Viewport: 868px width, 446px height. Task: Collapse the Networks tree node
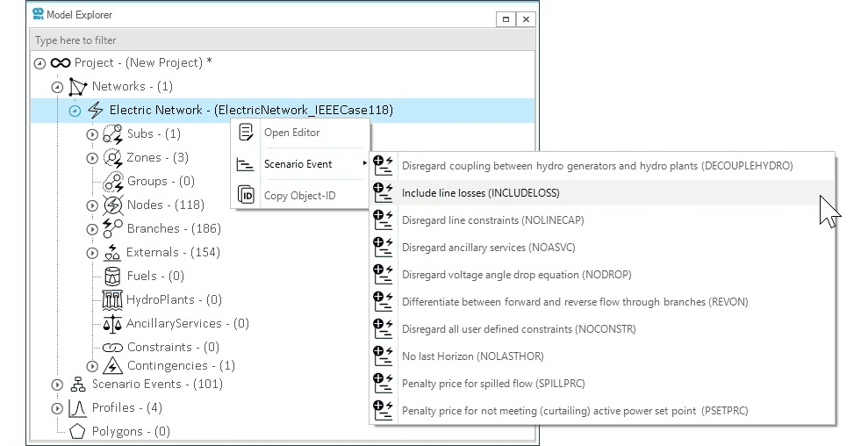pyautogui.click(x=57, y=87)
